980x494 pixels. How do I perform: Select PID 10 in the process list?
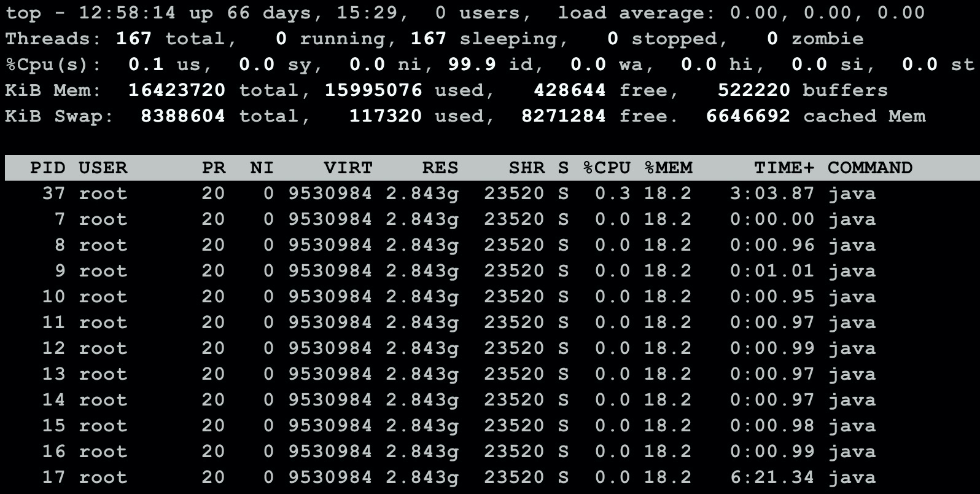(53, 297)
